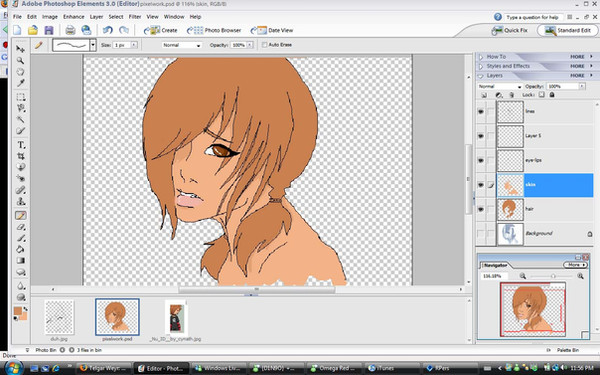Select the Move tool
The height and width of the screenshot is (375, 600).
tap(21, 49)
